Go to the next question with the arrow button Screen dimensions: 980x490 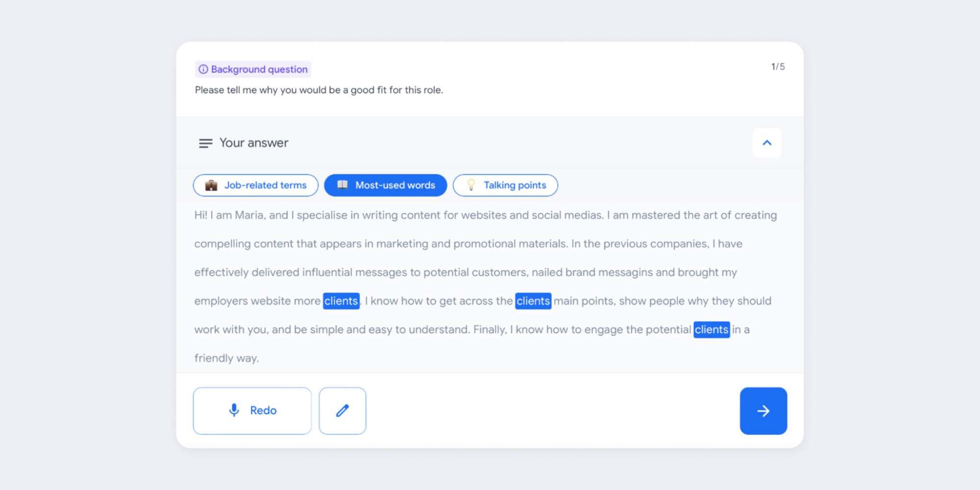[763, 411]
